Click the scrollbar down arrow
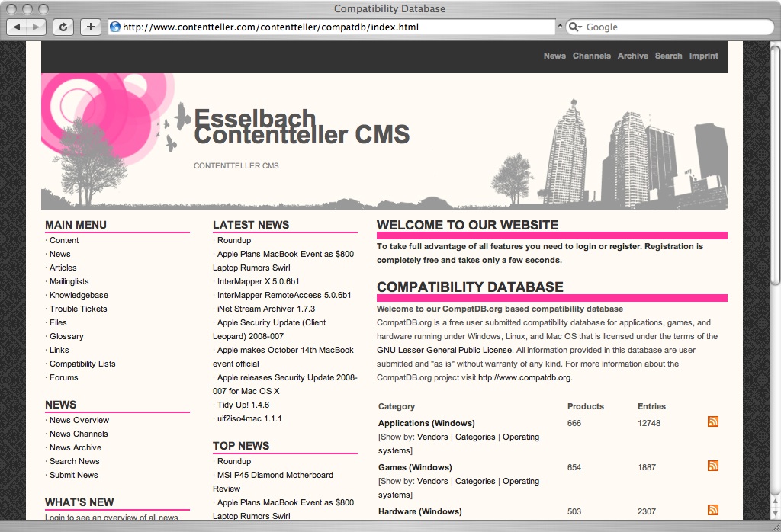Screen dimensions: 781x532 775,513
